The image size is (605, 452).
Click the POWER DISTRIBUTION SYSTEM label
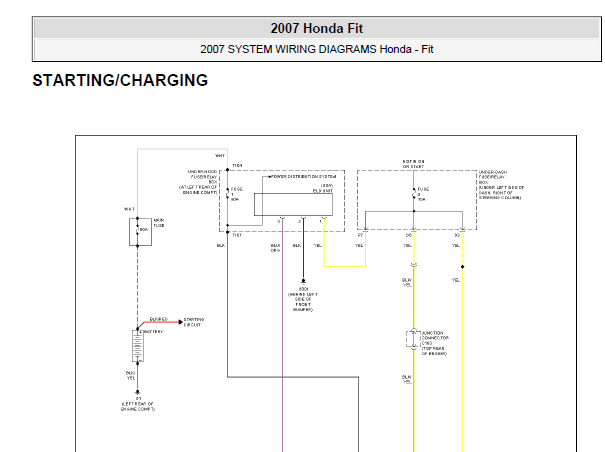point(304,176)
